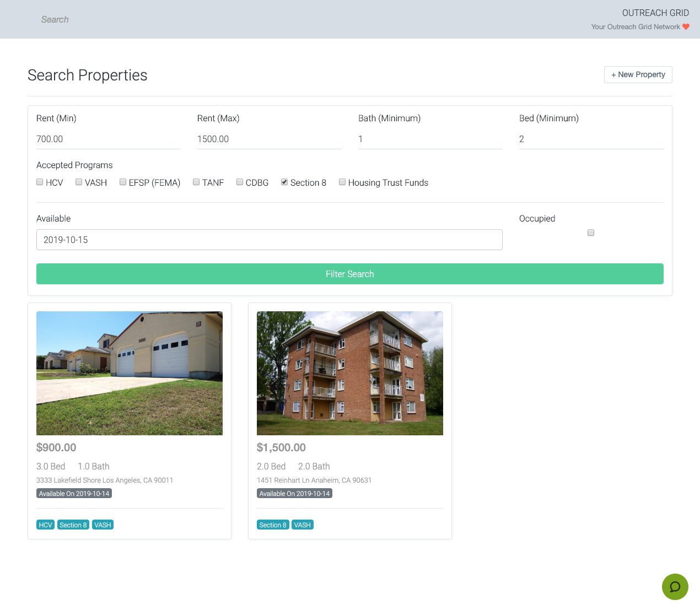Select the Bed (Minimum) input
The width and height of the screenshot is (700, 605).
pyautogui.click(x=591, y=139)
